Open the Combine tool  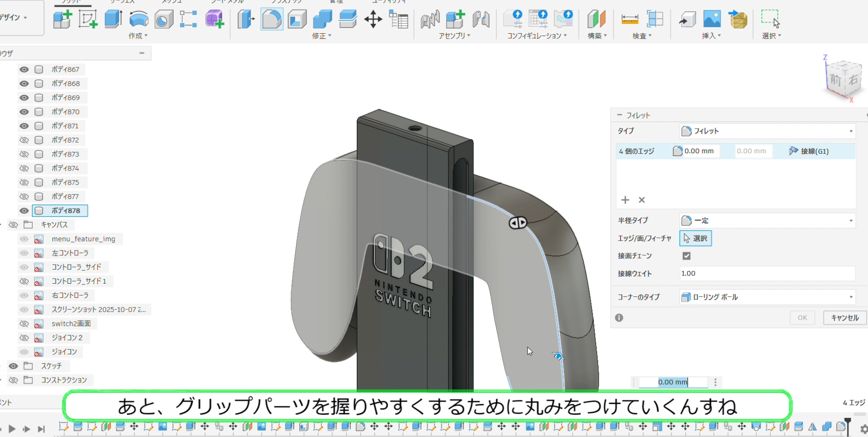tap(322, 19)
